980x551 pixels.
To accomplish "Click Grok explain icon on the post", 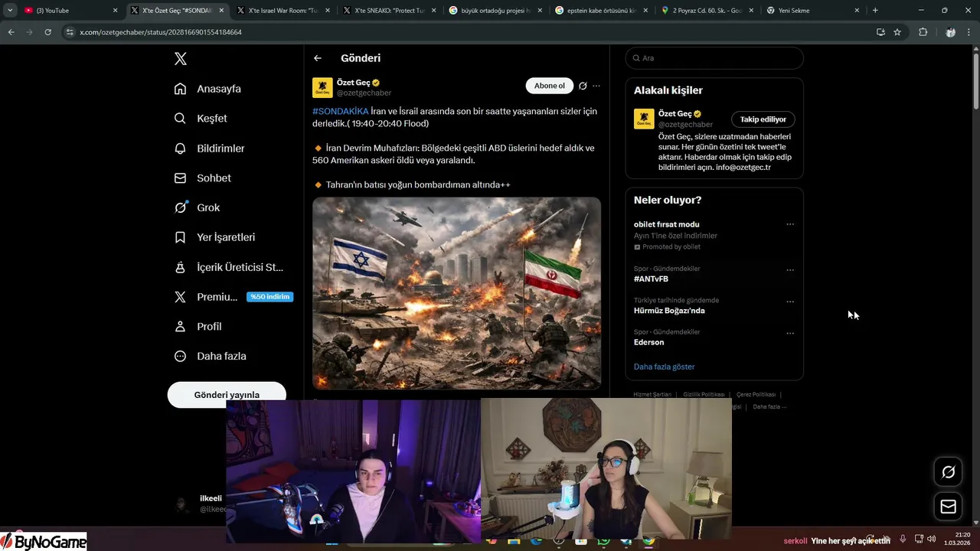I will [x=583, y=86].
